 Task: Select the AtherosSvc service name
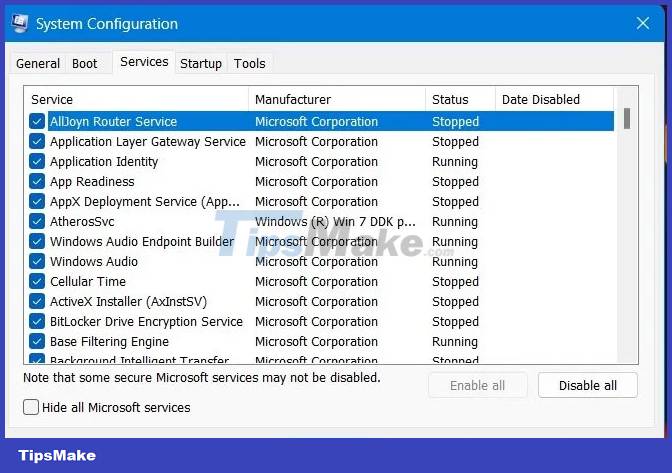tap(82, 222)
